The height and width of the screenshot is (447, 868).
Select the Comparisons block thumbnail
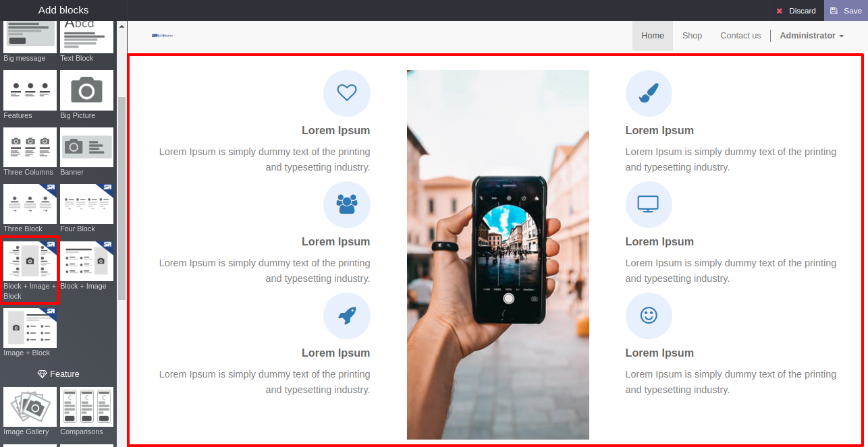[x=86, y=407]
